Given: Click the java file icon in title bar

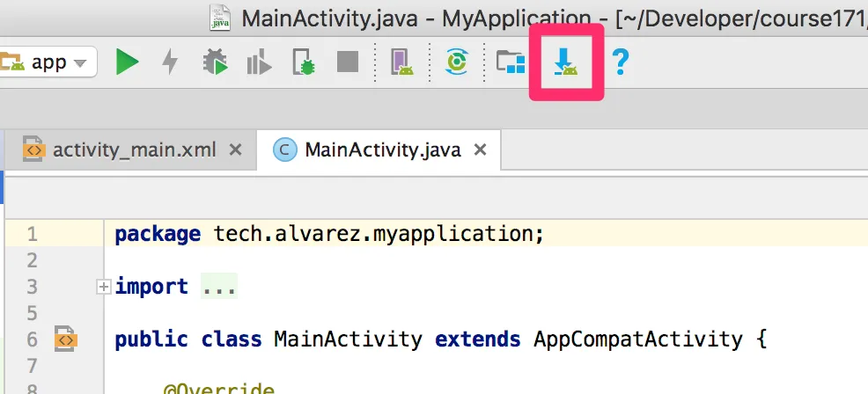Looking at the screenshot, I should pyautogui.click(x=220, y=18).
